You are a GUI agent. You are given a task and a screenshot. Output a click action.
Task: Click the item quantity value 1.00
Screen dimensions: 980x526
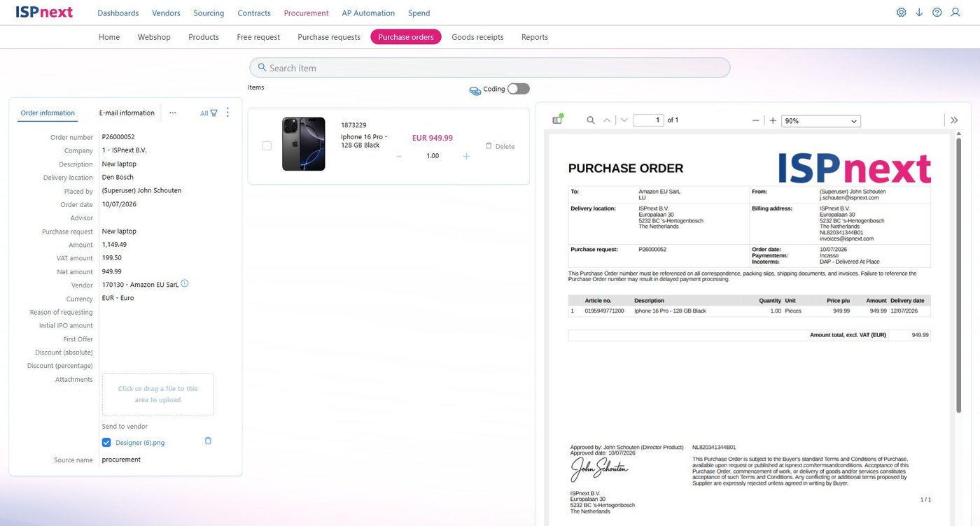(433, 156)
